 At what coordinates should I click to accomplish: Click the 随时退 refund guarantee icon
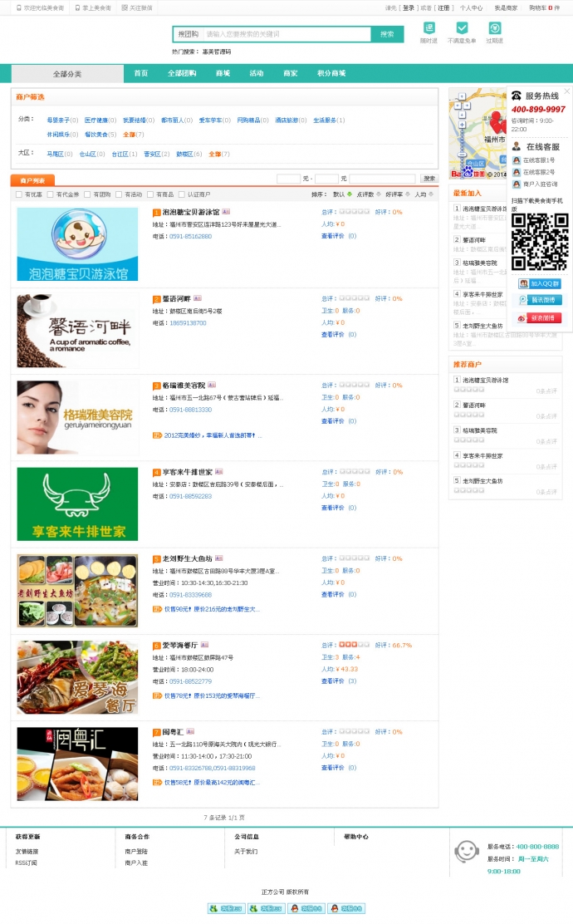point(429,27)
